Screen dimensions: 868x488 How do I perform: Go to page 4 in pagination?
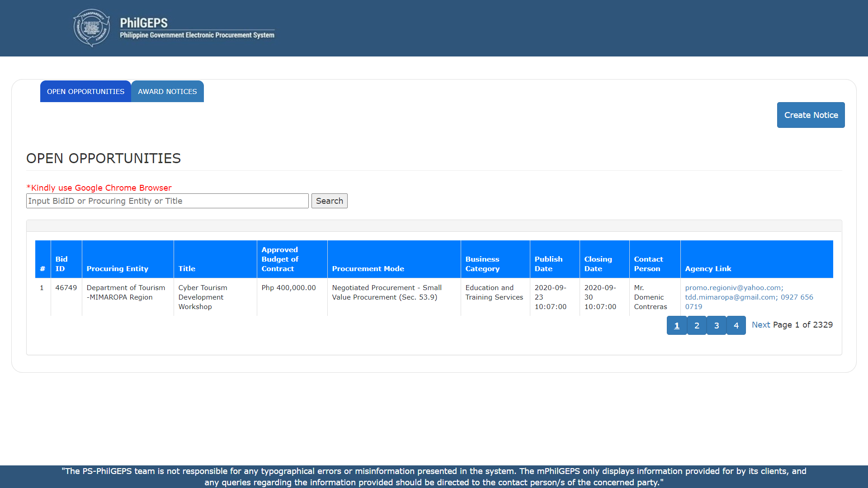point(736,325)
